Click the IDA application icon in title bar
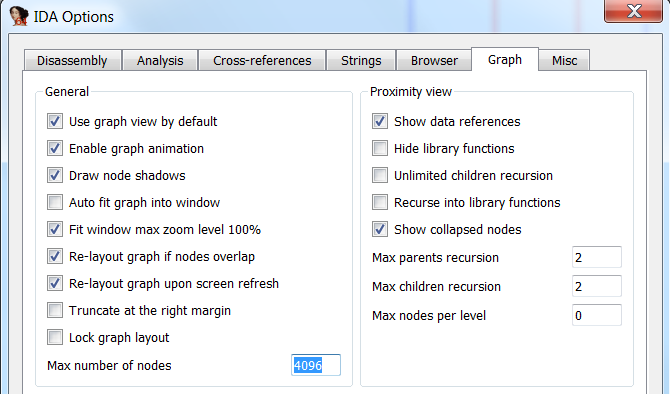 tap(19, 16)
